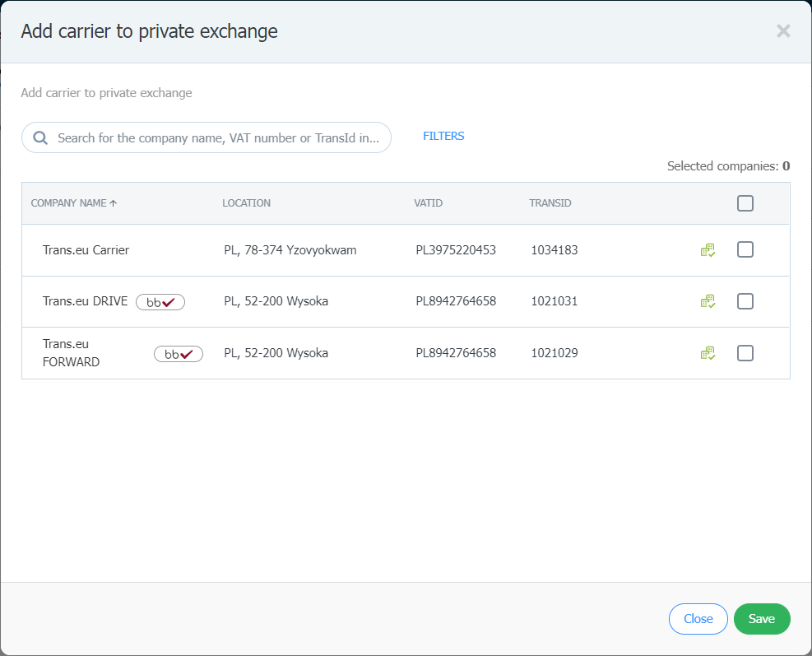The width and height of the screenshot is (812, 656).
Task: Click the Trans.eu Carrier company name
Action: pyautogui.click(x=86, y=249)
